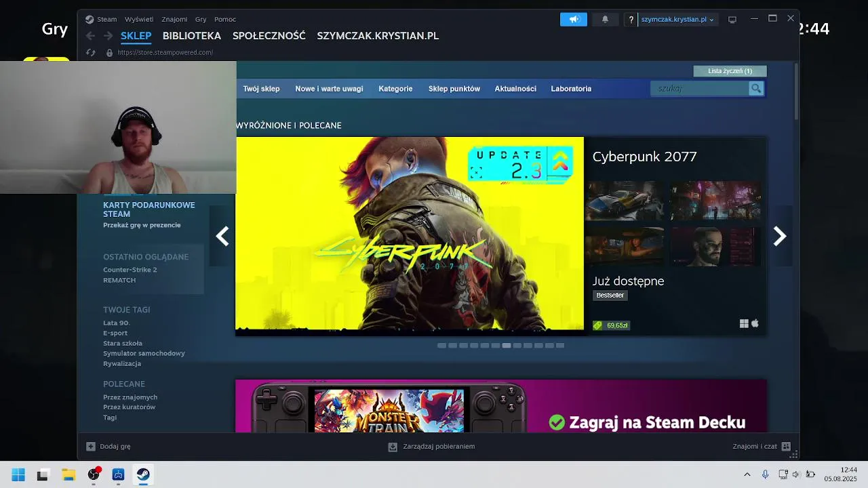The width and height of the screenshot is (868, 488).
Task: Open Przez kuratorów recommendations
Action: coord(130,407)
